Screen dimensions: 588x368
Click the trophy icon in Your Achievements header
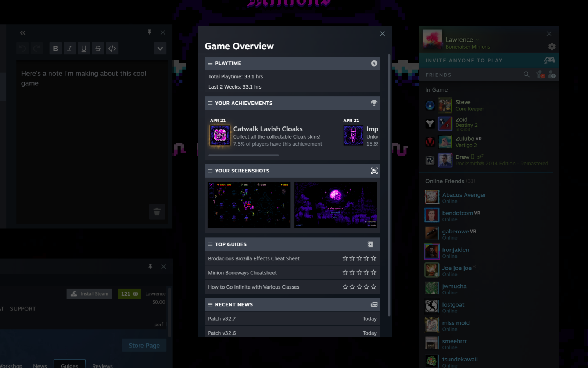tap(374, 103)
